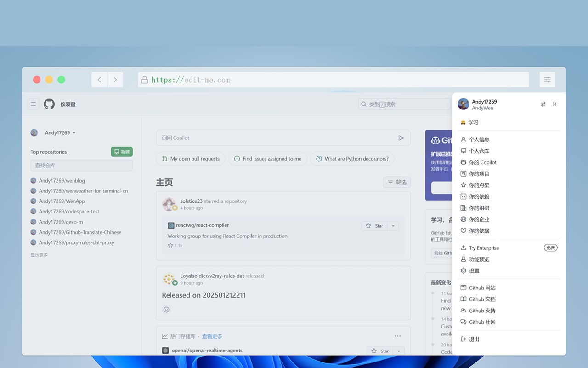Open the 筛选 feed filter dropdown
This screenshot has height=368, width=588.
click(397, 182)
